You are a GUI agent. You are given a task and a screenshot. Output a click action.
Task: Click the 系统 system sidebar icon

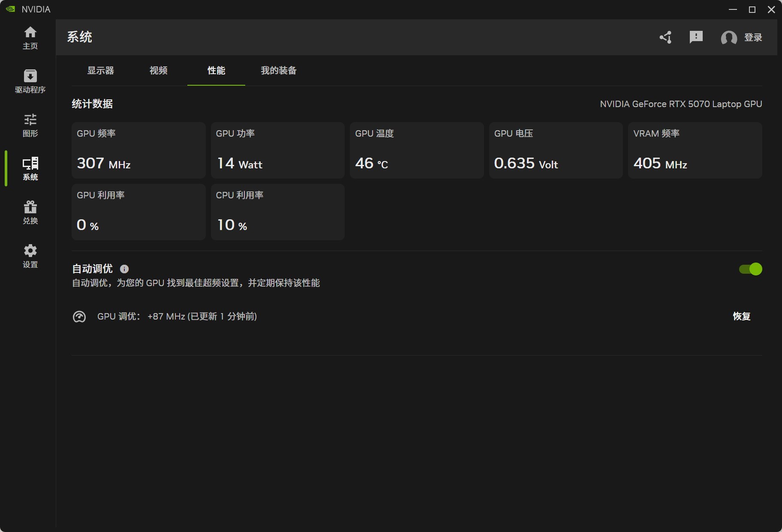30,164
